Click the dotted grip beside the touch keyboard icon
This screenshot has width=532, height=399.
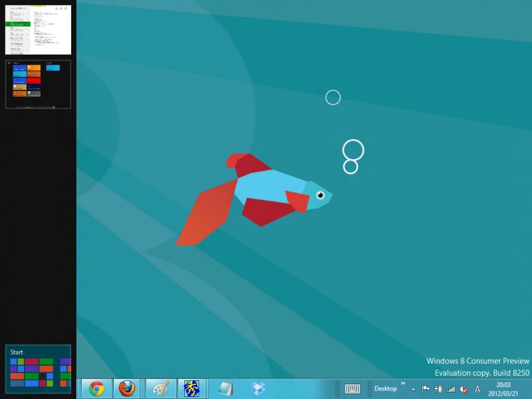(338, 389)
